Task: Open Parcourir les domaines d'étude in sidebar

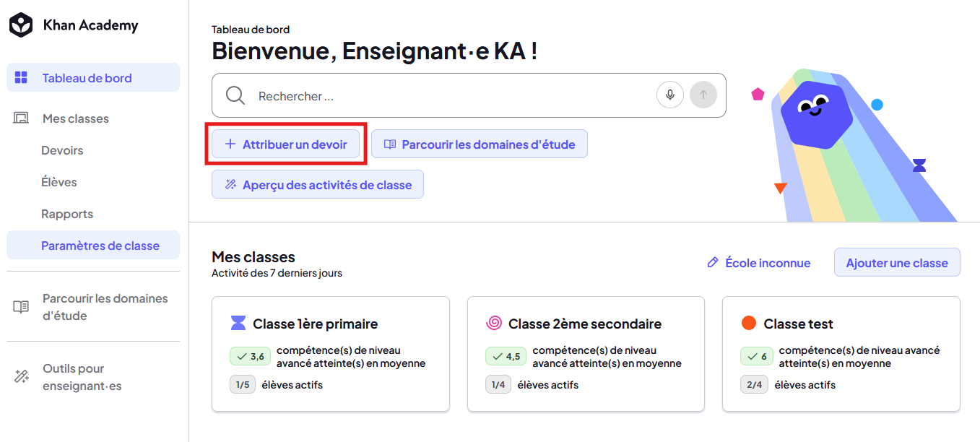Action: point(93,307)
